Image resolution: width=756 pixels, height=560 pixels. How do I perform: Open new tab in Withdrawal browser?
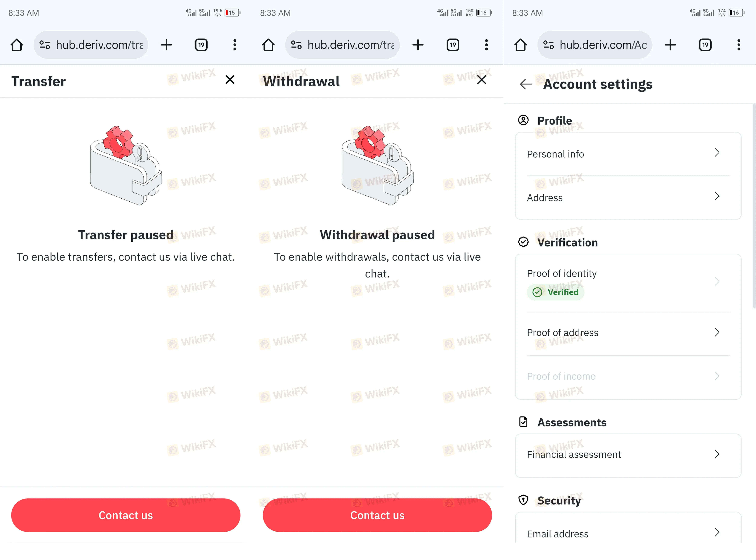pos(418,45)
